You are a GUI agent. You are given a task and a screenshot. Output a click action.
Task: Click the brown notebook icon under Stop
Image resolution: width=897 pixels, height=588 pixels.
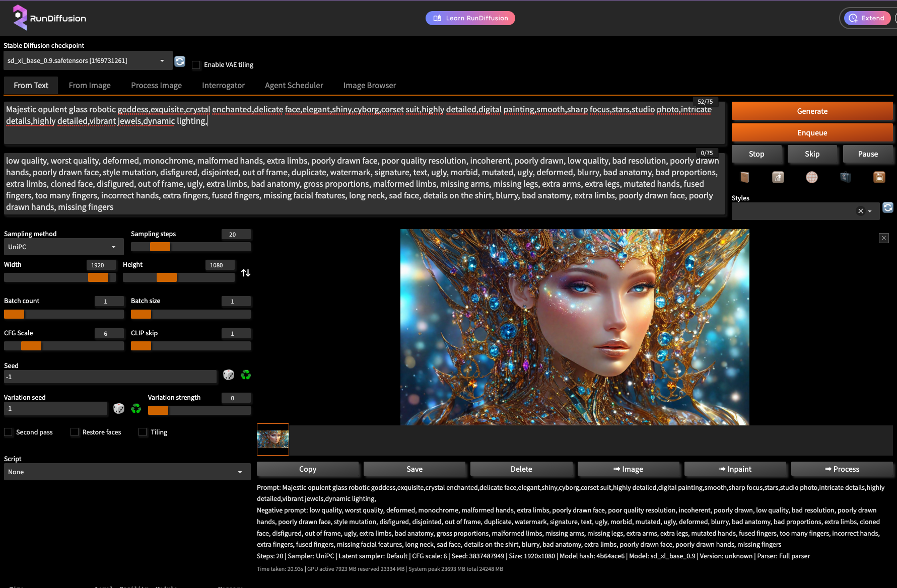[x=744, y=177]
